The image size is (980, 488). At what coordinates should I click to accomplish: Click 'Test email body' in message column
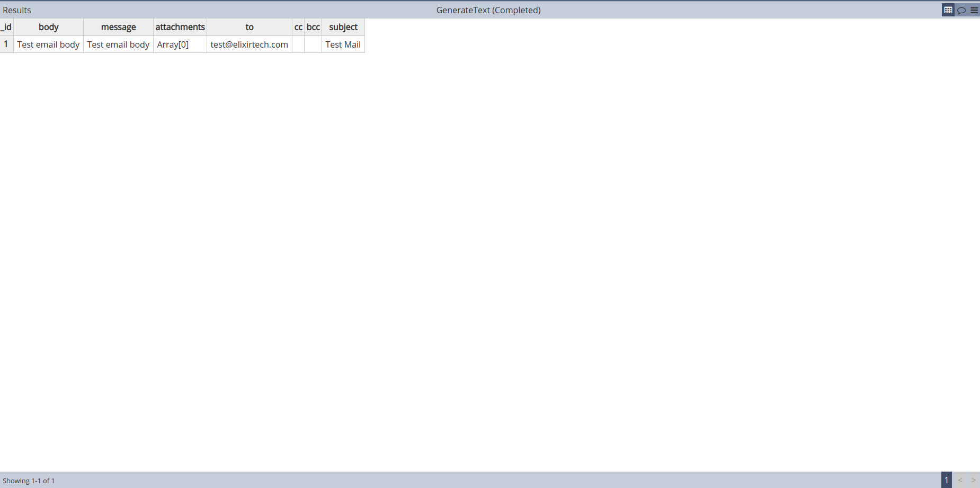click(118, 44)
